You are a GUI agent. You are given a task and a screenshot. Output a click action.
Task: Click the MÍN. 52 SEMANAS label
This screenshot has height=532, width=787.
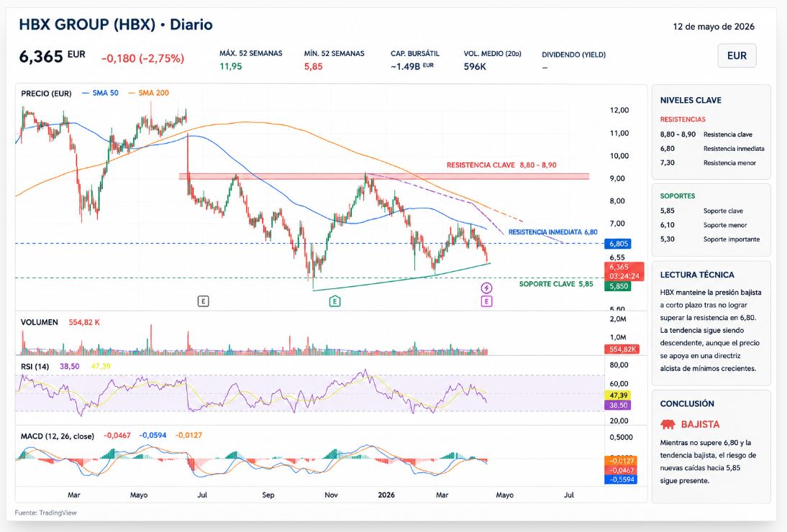(x=335, y=53)
